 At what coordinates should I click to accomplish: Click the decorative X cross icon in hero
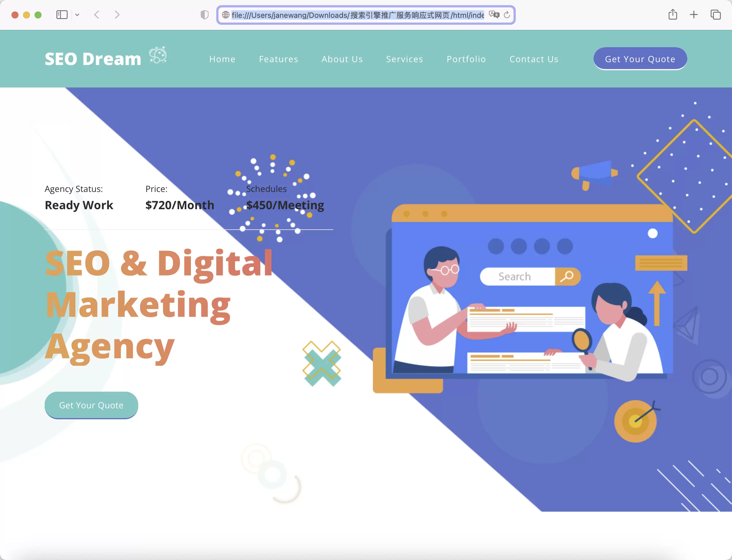(323, 363)
